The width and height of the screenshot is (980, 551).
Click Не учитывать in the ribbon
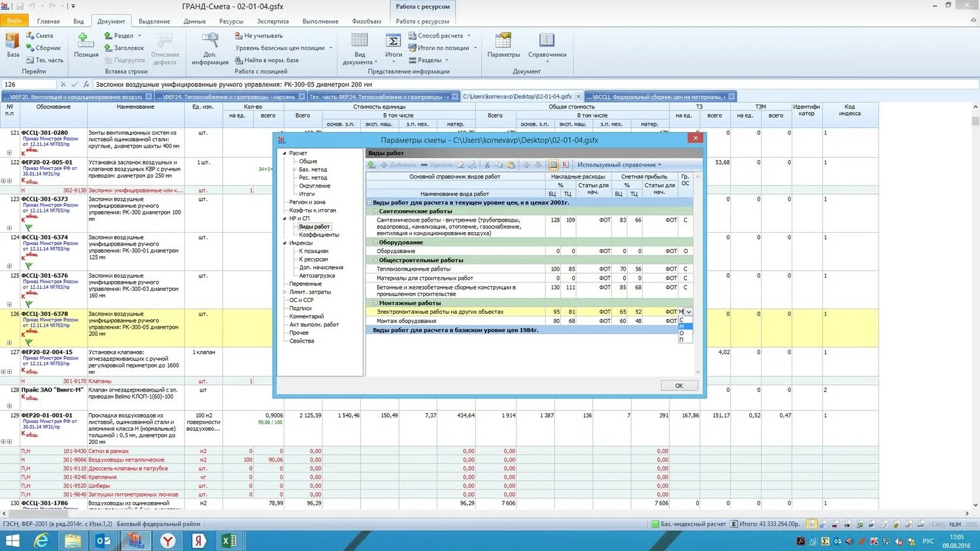tap(259, 36)
